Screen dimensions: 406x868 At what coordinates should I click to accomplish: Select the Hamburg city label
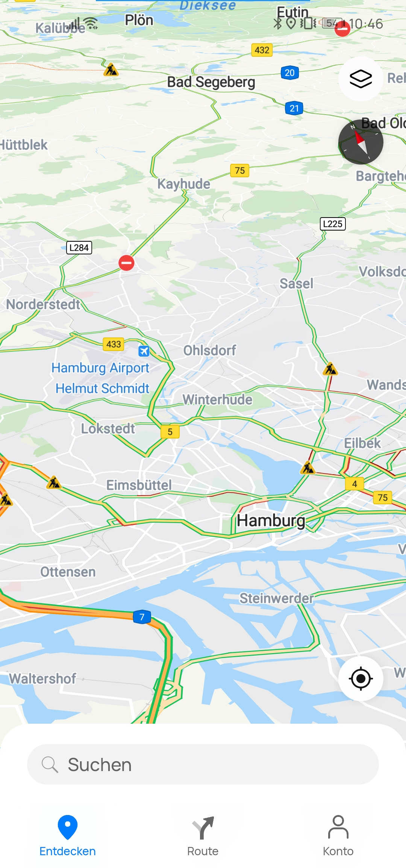[x=271, y=520]
